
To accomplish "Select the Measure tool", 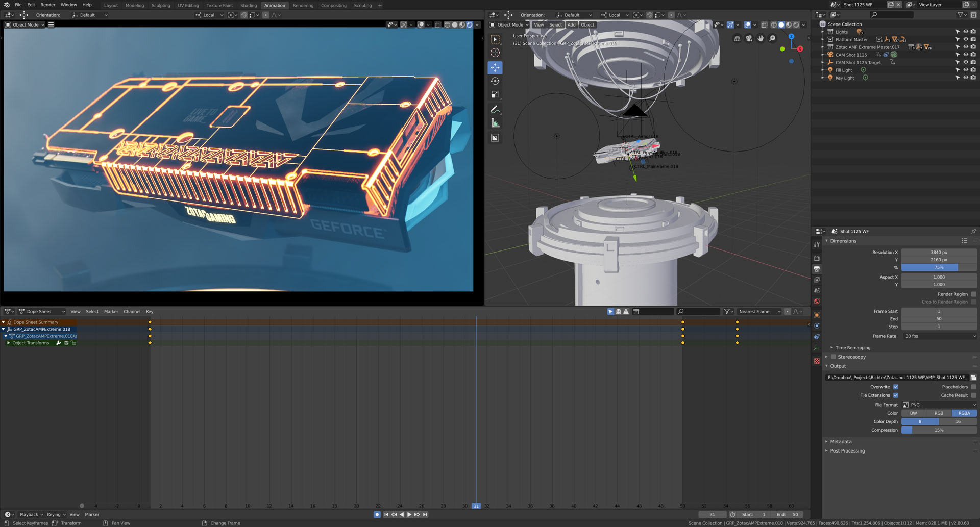I will pos(495,123).
